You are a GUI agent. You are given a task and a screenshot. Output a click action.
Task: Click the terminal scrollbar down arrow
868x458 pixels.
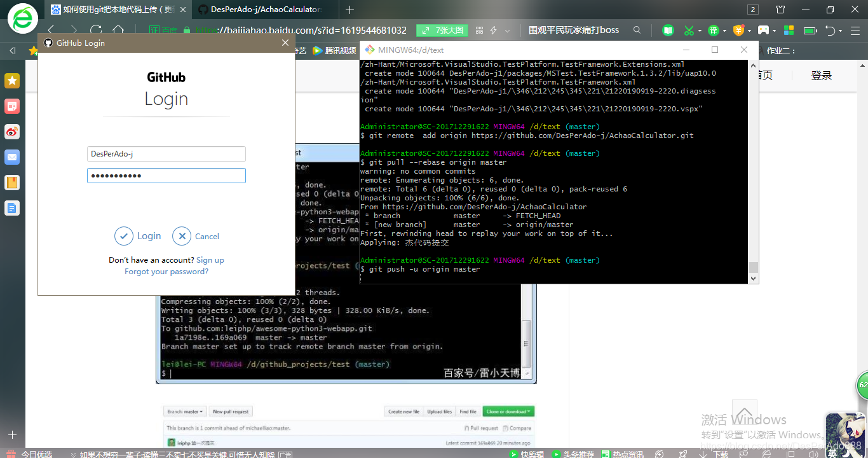click(x=754, y=279)
